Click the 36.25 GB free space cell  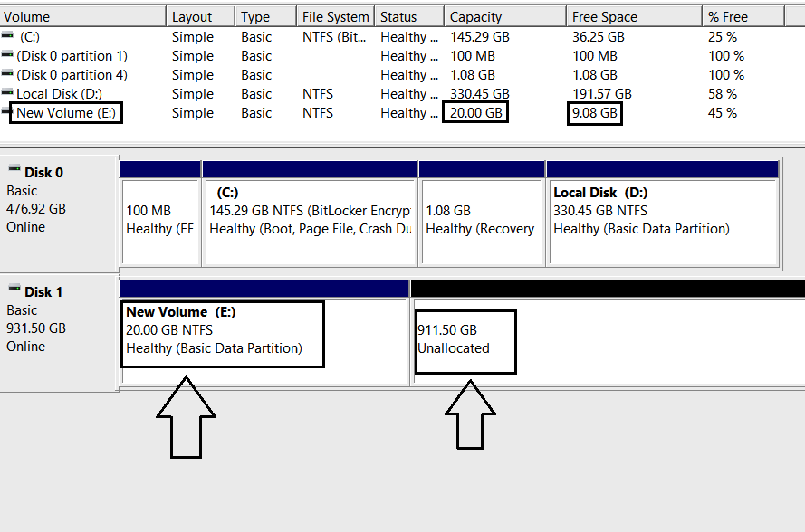599,37
